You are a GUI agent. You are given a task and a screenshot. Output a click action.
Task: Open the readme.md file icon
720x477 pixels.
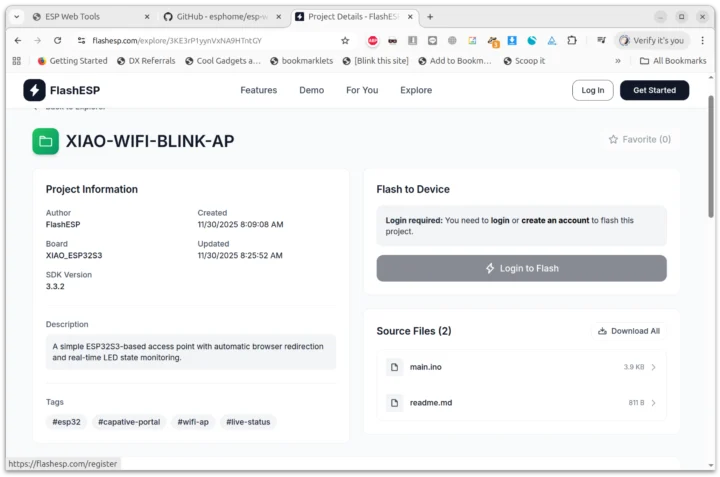[x=394, y=403]
